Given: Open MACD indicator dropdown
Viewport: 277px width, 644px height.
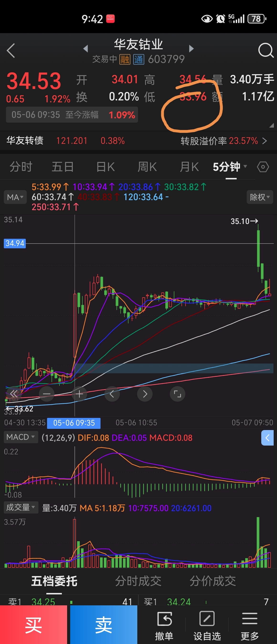Looking at the screenshot, I should pos(21,437).
